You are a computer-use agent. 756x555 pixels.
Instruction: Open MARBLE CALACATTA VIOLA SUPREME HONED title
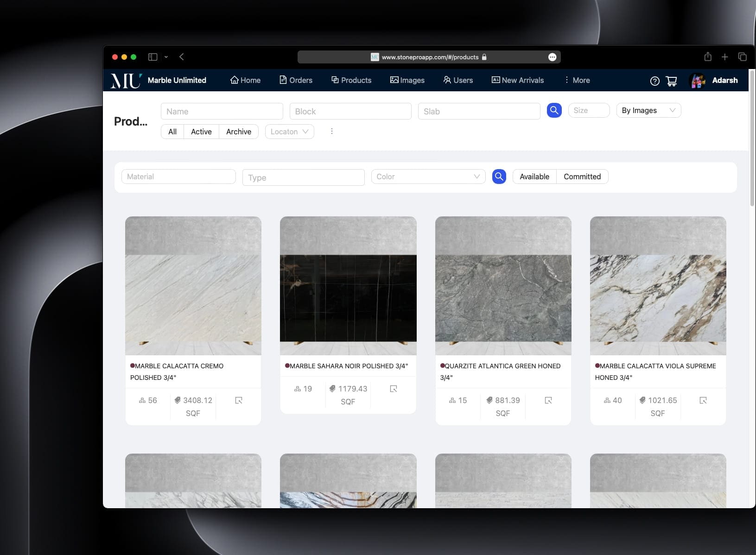[655, 372]
